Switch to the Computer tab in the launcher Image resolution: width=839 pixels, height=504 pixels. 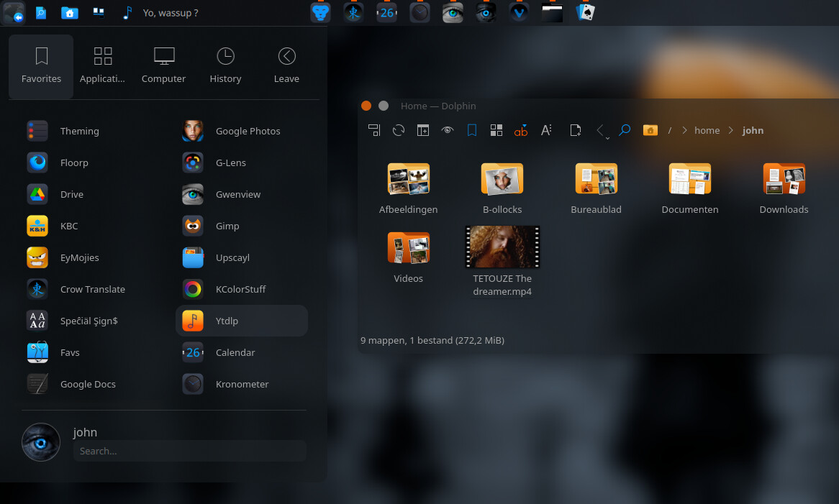click(163, 66)
